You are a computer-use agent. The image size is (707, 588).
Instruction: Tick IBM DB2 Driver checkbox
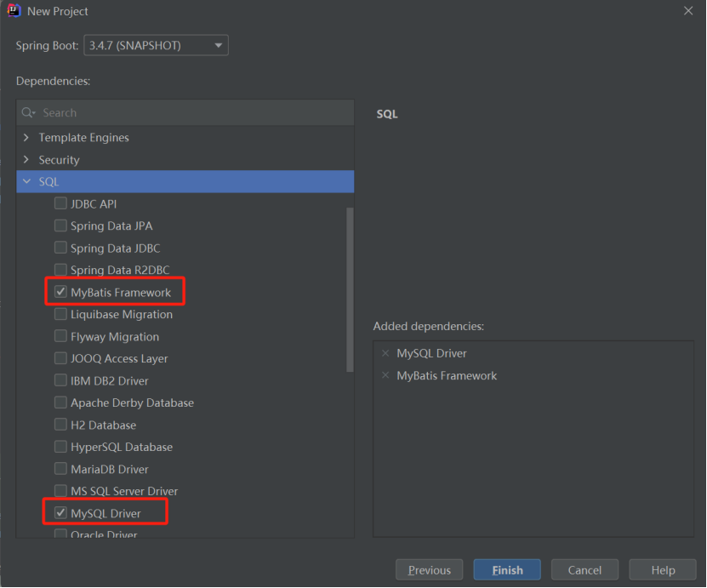coord(60,380)
